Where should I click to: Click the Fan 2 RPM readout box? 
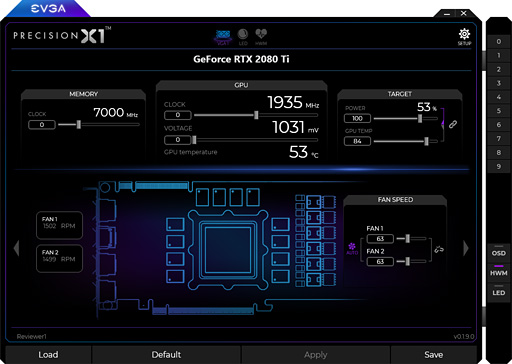coord(59,258)
